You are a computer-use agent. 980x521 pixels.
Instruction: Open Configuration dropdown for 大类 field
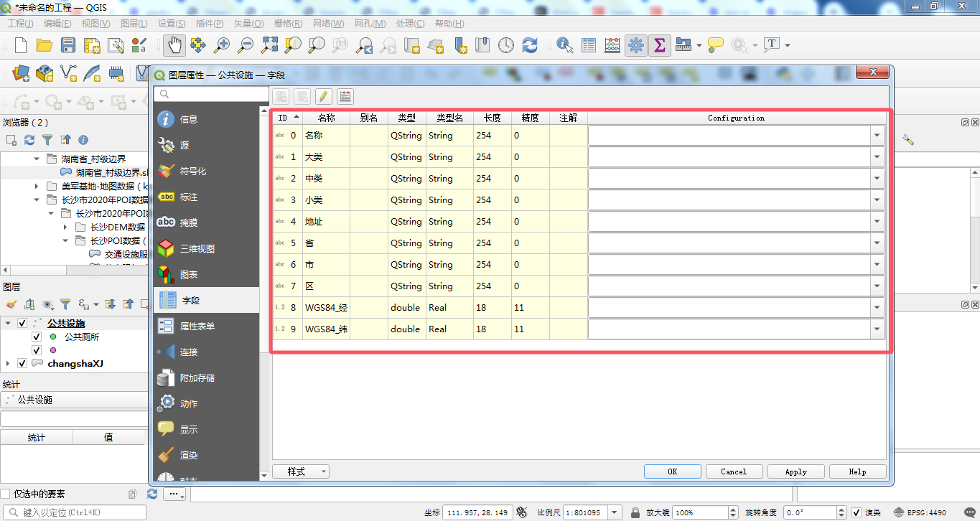(x=877, y=157)
